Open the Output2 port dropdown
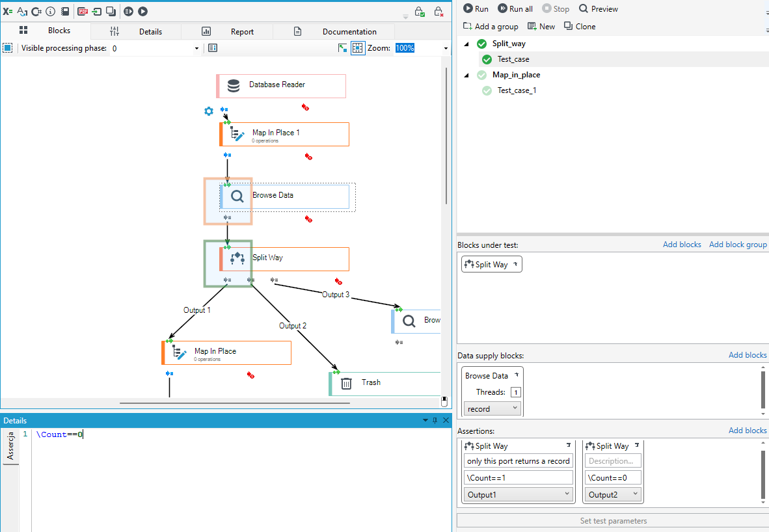 click(x=613, y=495)
